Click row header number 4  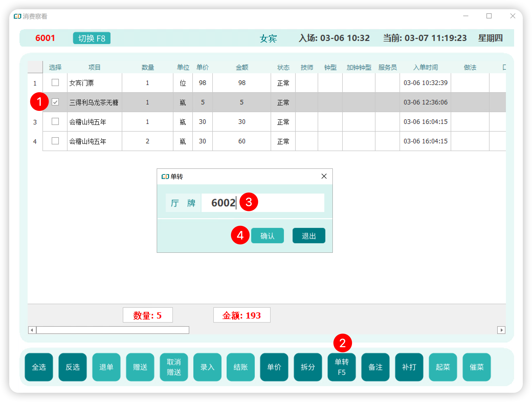pos(35,141)
